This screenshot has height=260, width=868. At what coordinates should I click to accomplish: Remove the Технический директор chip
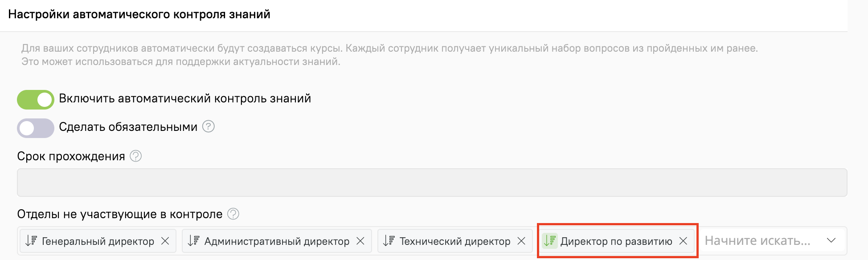[522, 241]
